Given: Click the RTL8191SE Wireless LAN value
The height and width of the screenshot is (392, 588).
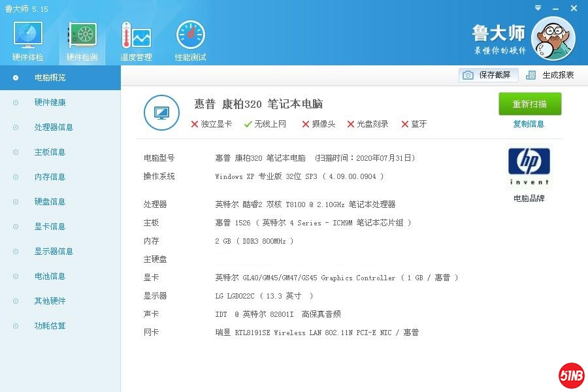Looking at the screenshot, I should [317, 333].
